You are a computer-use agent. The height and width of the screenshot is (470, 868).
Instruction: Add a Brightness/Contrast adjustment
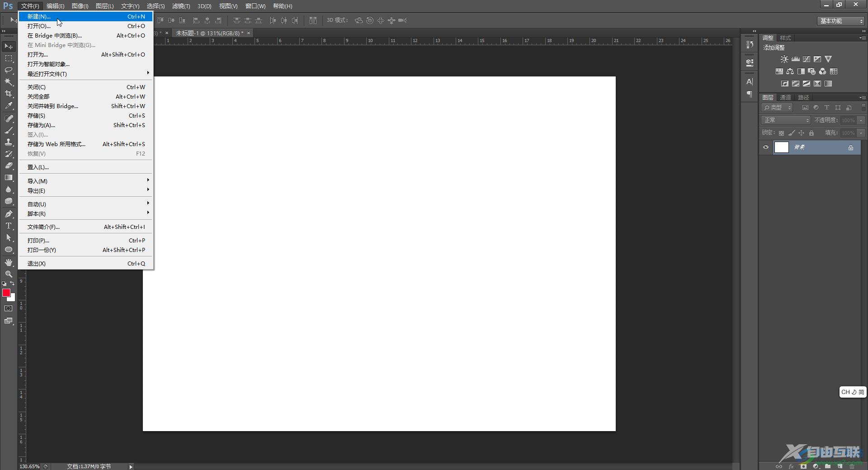784,59
